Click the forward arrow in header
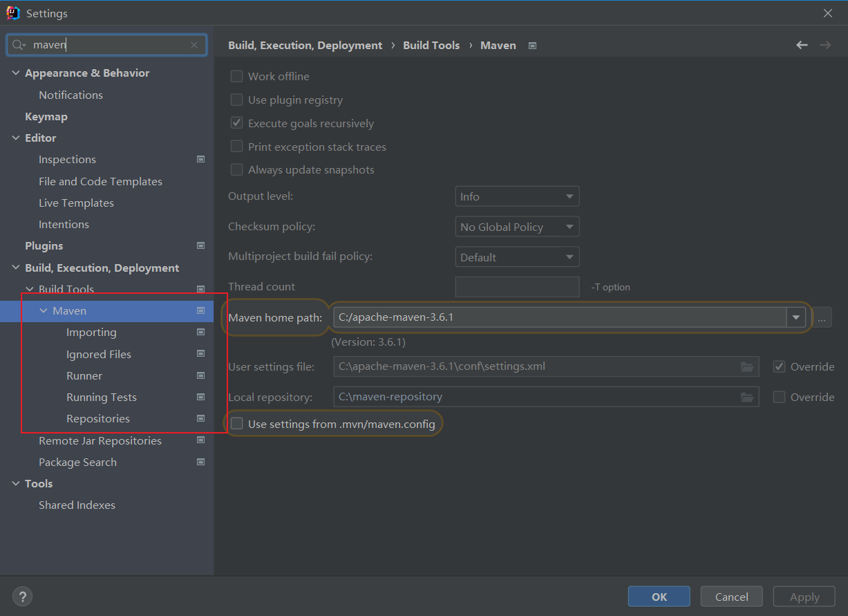 pyautogui.click(x=825, y=45)
